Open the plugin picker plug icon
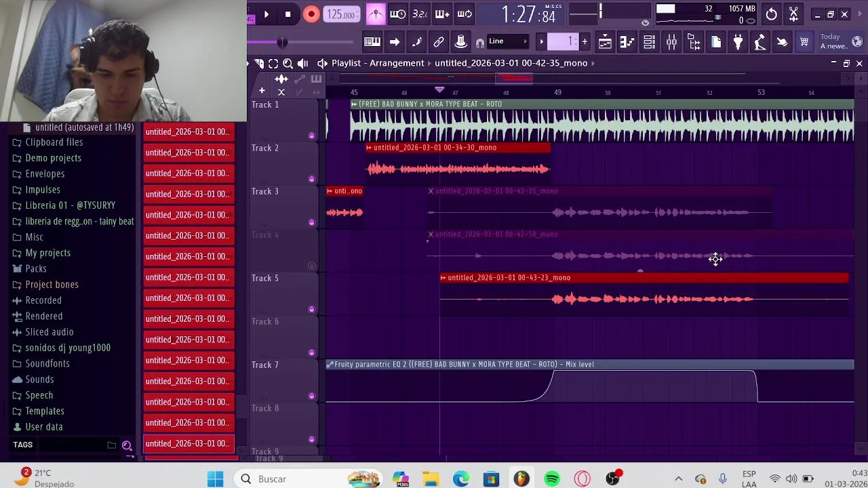Image resolution: width=868 pixels, height=488 pixels. 738,42
